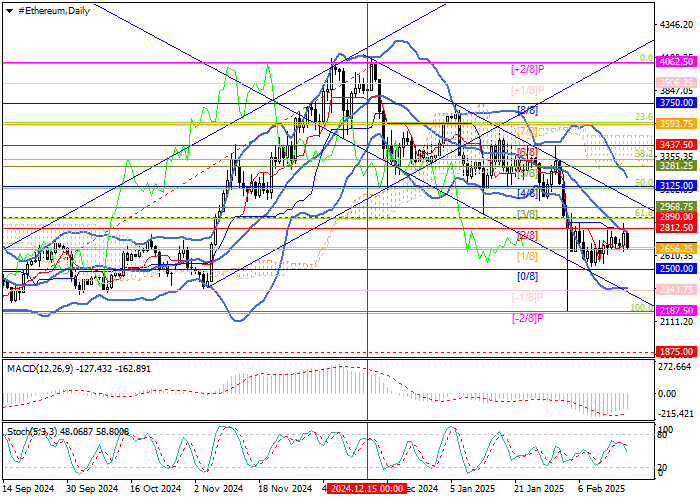Select the 23.6 Fibonacci level label
This screenshot has height=500, width=700.
643,117
